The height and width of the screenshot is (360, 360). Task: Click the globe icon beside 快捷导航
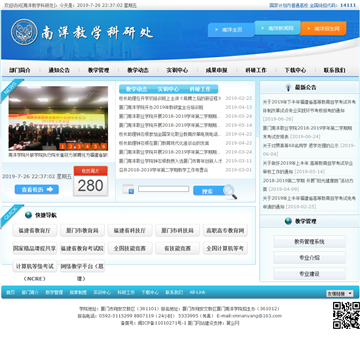29,215
